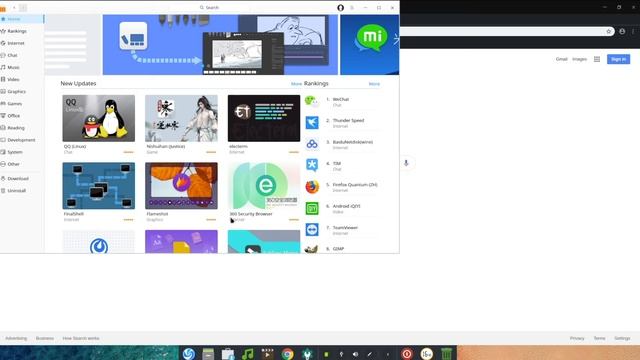Open Games category in the sidebar

(22, 104)
